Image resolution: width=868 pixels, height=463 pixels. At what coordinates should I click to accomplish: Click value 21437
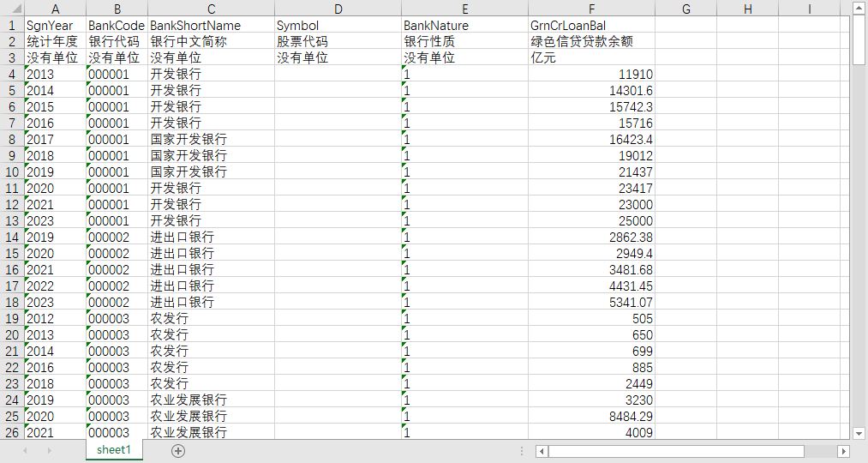point(592,171)
